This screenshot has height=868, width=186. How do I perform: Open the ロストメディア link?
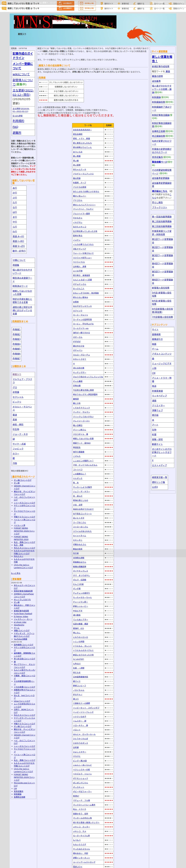[159, 465]
